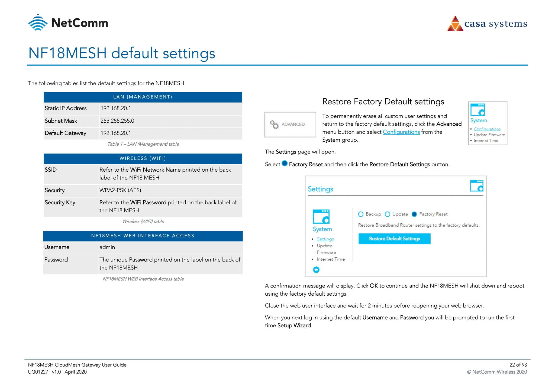The image size is (555, 392).
Task: Open the Settings link in the sidebar
Action: 325,239
